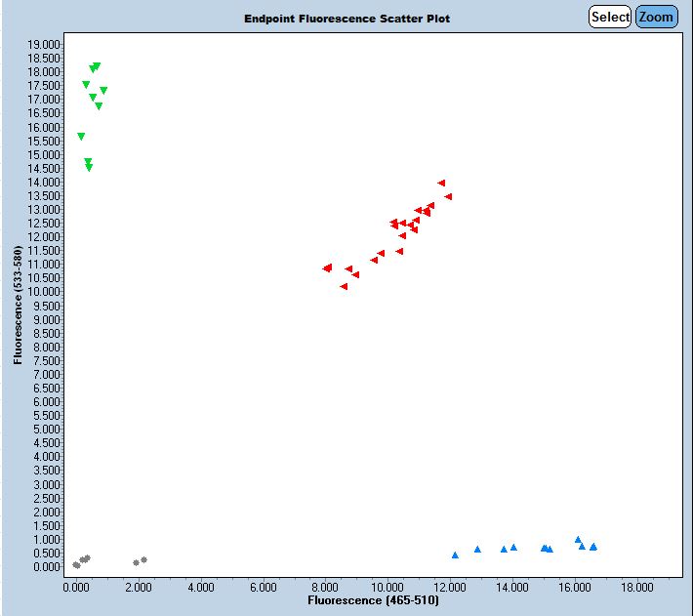Select the highest blue triangle data point
This screenshot has height=616, width=693.
click(578, 539)
